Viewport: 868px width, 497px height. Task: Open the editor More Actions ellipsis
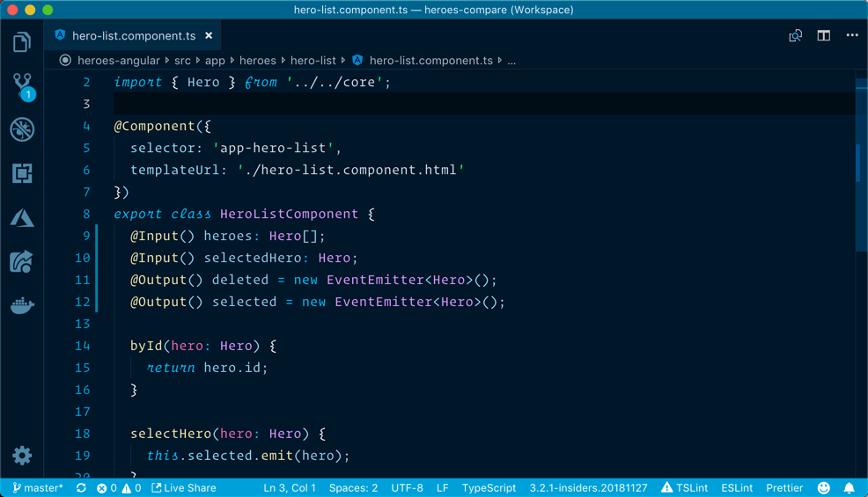[851, 36]
